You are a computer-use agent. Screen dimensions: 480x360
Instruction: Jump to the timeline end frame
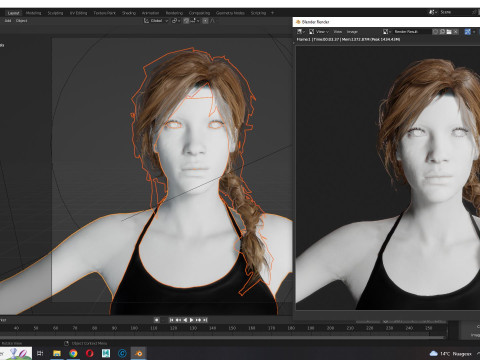coord(205,320)
